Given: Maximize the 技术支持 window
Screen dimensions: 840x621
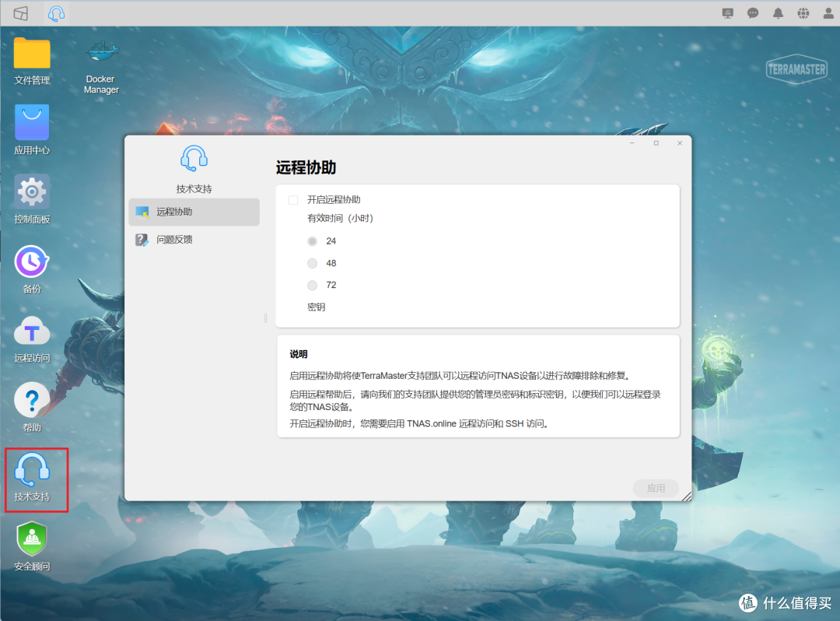Looking at the screenshot, I should click(x=656, y=143).
